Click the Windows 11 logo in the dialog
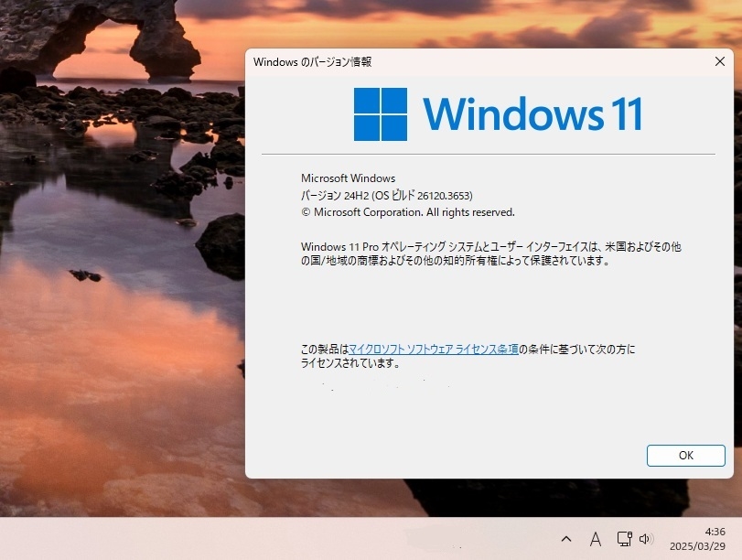This screenshot has height=560, width=742. click(x=498, y=114)
